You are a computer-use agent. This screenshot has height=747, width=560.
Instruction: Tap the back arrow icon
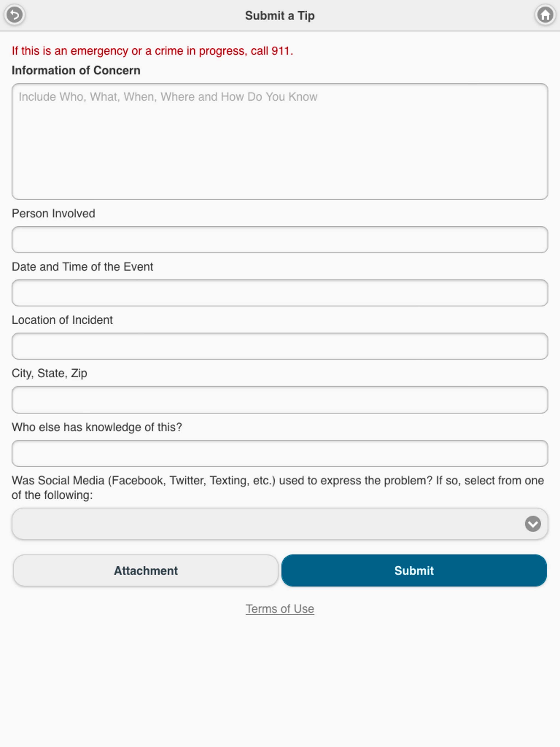pyautogui.click(x=14, y=15)
